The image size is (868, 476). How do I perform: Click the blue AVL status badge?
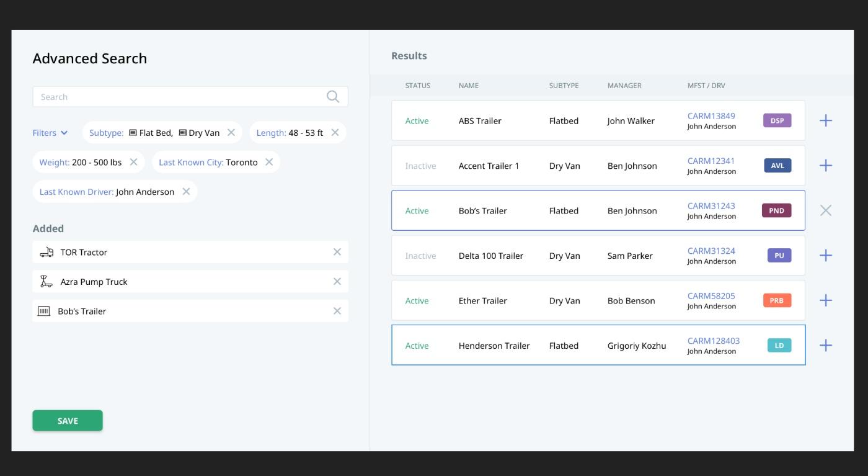tap(777, 166)
